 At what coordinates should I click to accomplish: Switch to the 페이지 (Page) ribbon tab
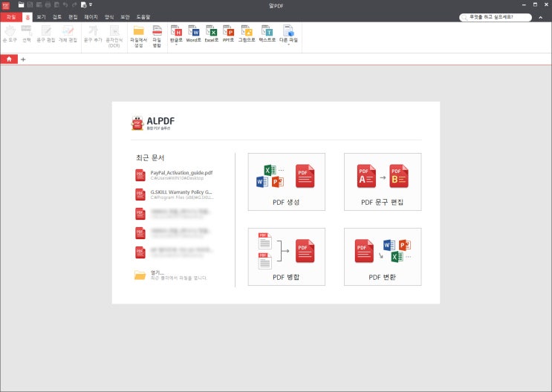click(x=91, y=17)
